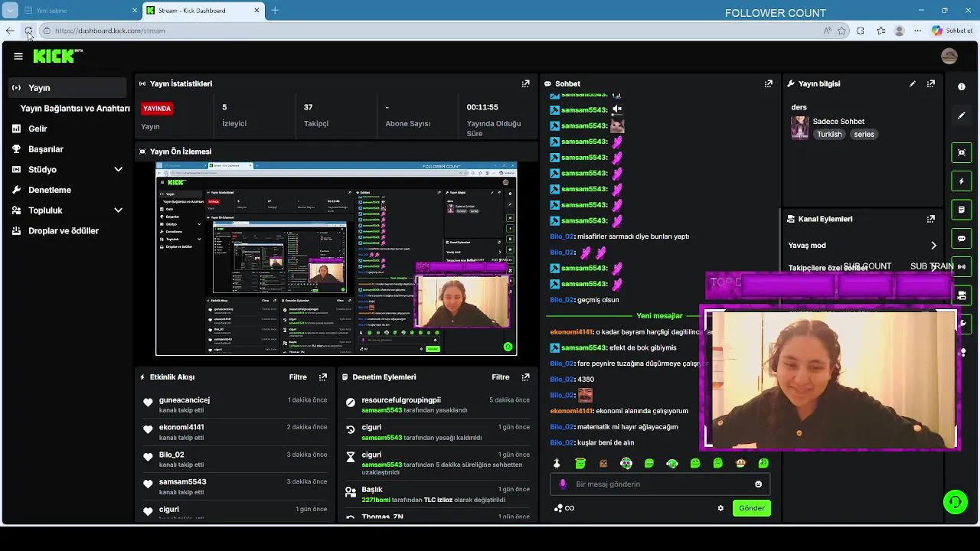Bookmark page with star icon

841,31
